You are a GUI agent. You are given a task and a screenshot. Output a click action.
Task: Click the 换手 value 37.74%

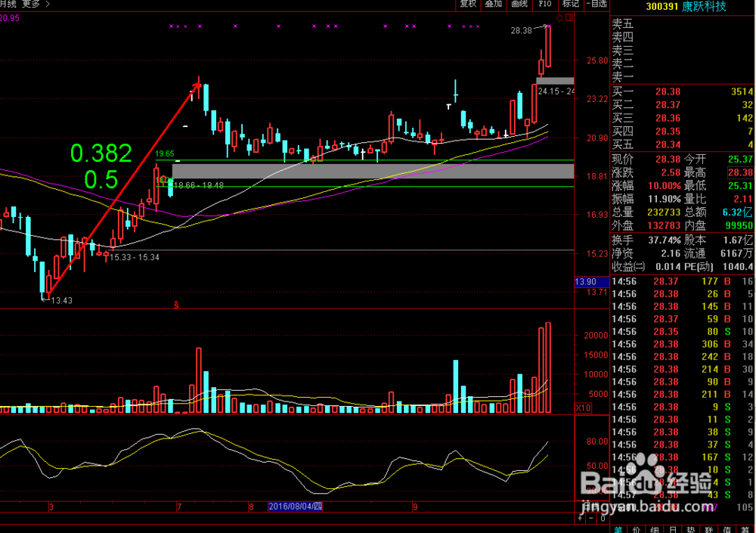coord(665,240)
